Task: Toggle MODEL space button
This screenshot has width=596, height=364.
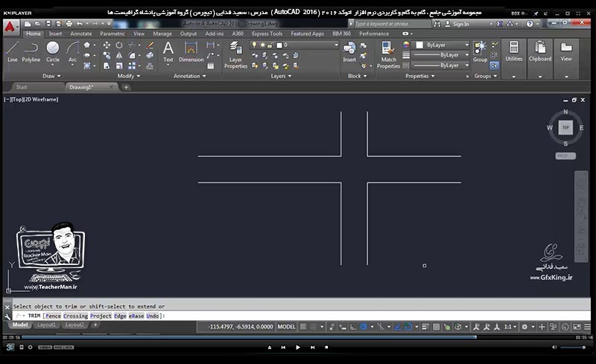Action: pos(286,327)
